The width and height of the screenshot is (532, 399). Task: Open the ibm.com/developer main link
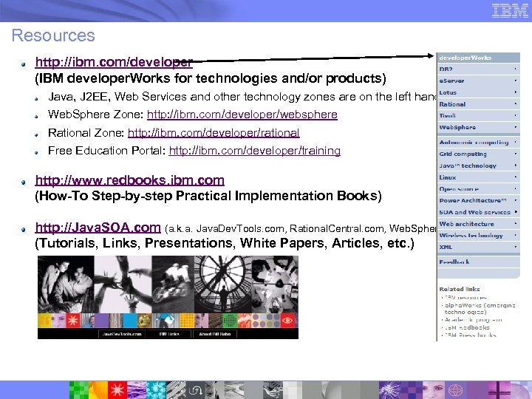point(114,62)
